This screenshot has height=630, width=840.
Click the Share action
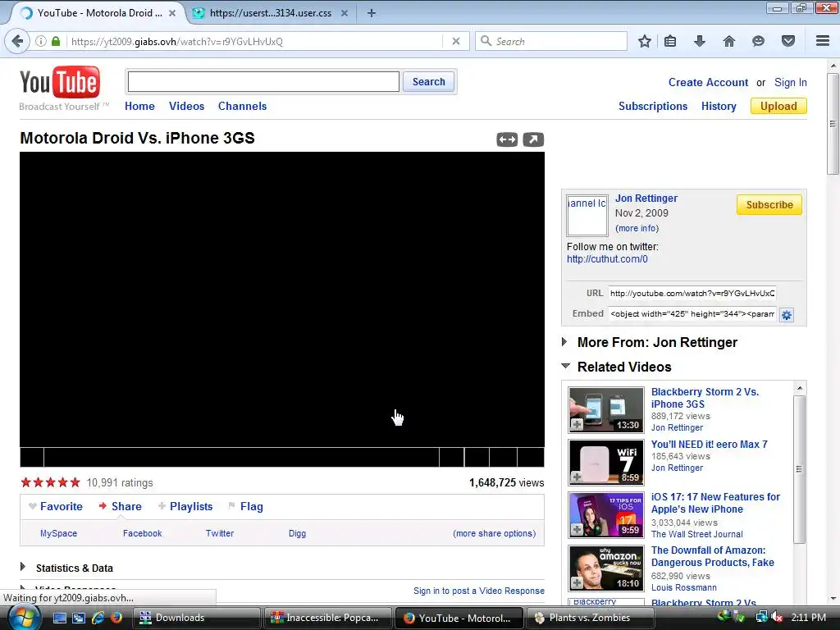126,507
